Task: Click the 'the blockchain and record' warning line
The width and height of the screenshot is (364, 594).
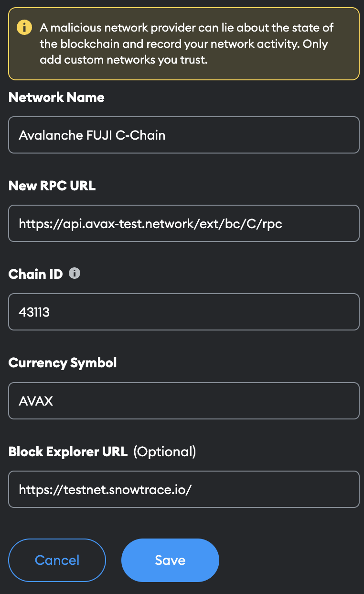Action: coord(184,44)
